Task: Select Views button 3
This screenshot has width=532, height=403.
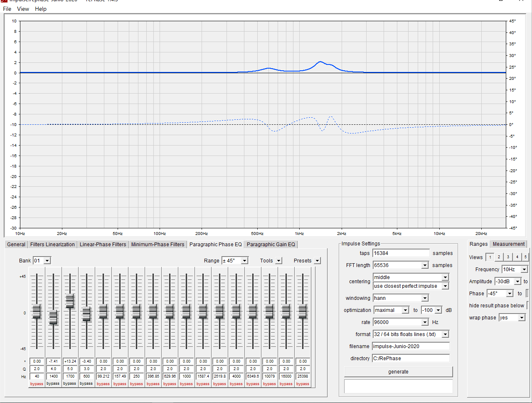Action: coord(508,257)
